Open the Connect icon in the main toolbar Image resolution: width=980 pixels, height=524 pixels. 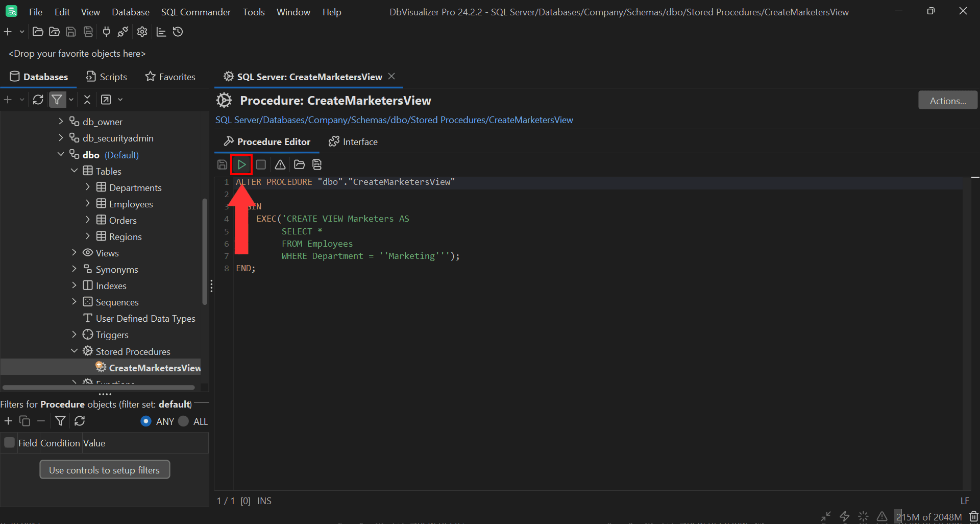106,32
